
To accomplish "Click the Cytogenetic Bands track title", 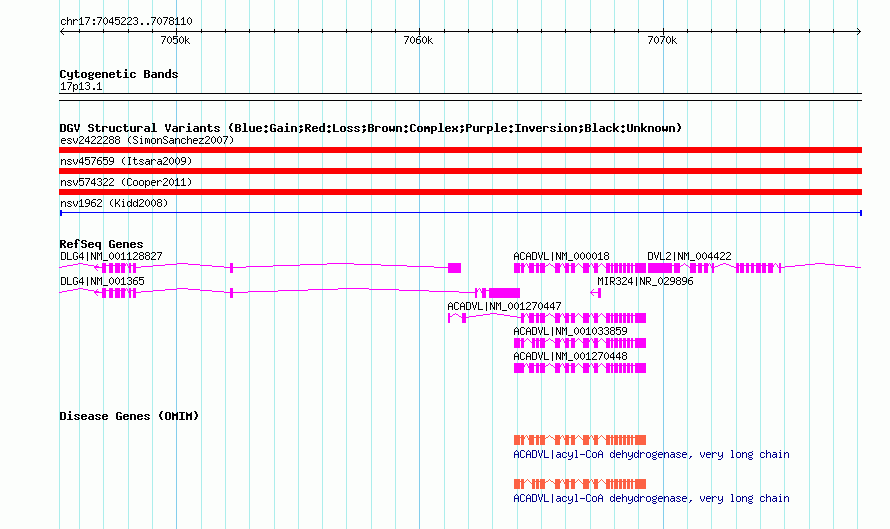I will [119, 74].
